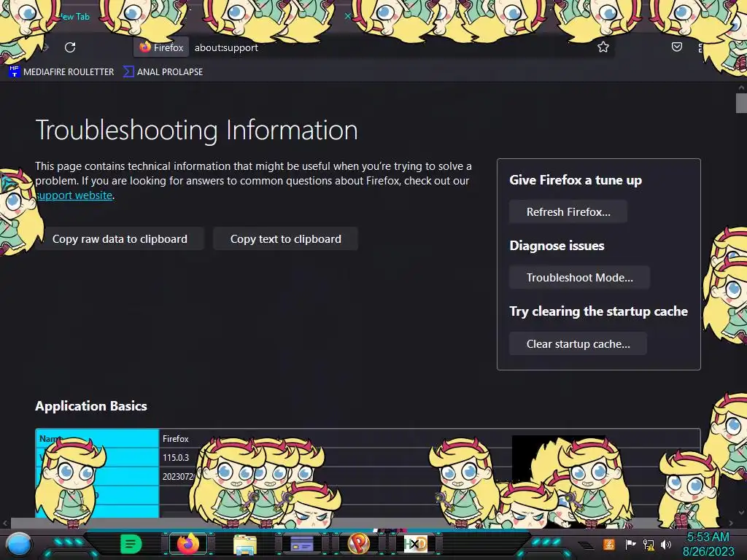
Task: Open the Windows Start orb
Action: 20,544
